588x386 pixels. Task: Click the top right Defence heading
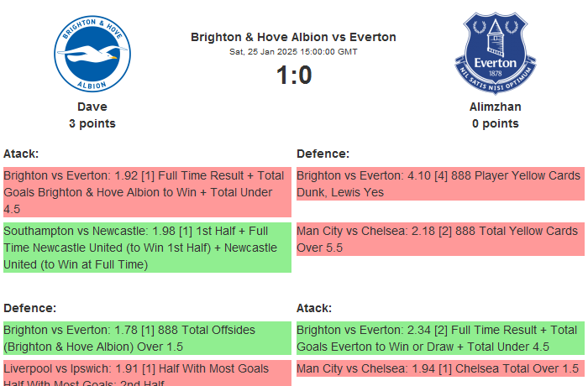[323, 154]
